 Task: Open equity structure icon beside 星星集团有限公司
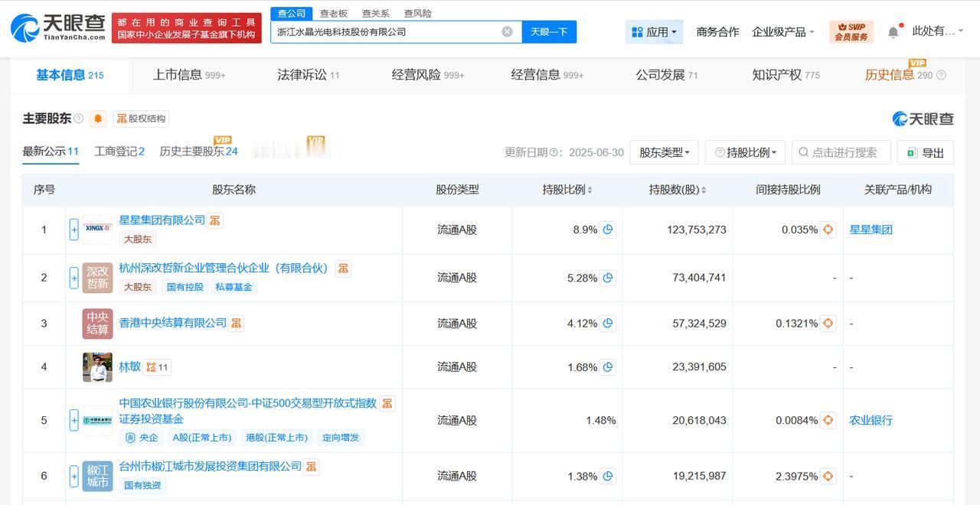tap(215, 220)
